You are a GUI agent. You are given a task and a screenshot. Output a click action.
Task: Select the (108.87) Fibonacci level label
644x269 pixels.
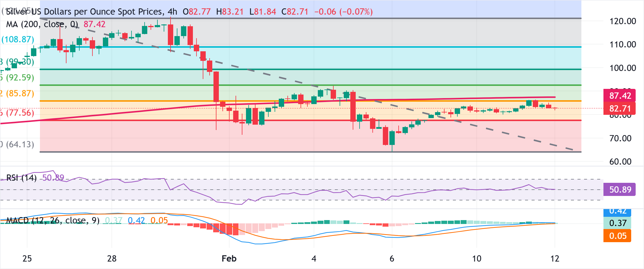coord(17,39)
